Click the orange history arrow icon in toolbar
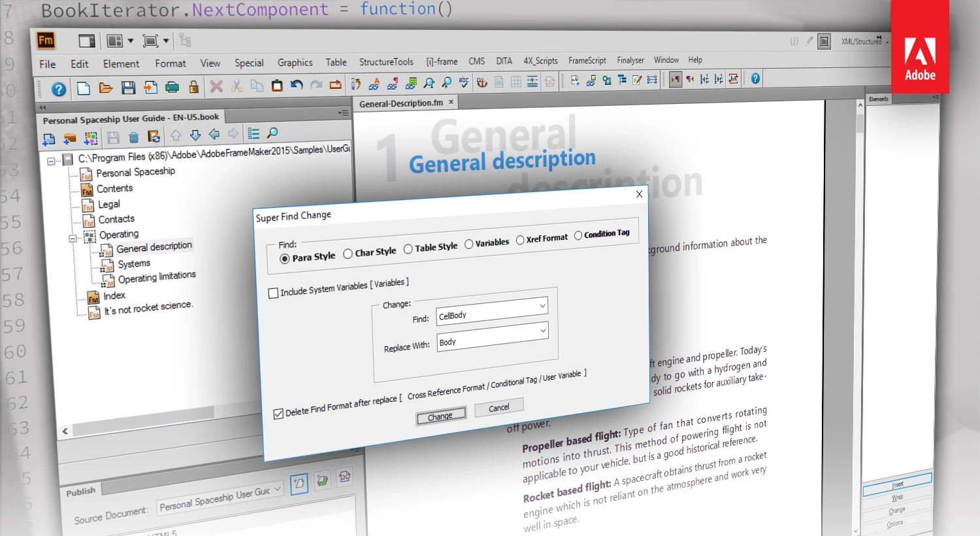The width and height of the screenshot is (980, 536). [x=335, y=84]
